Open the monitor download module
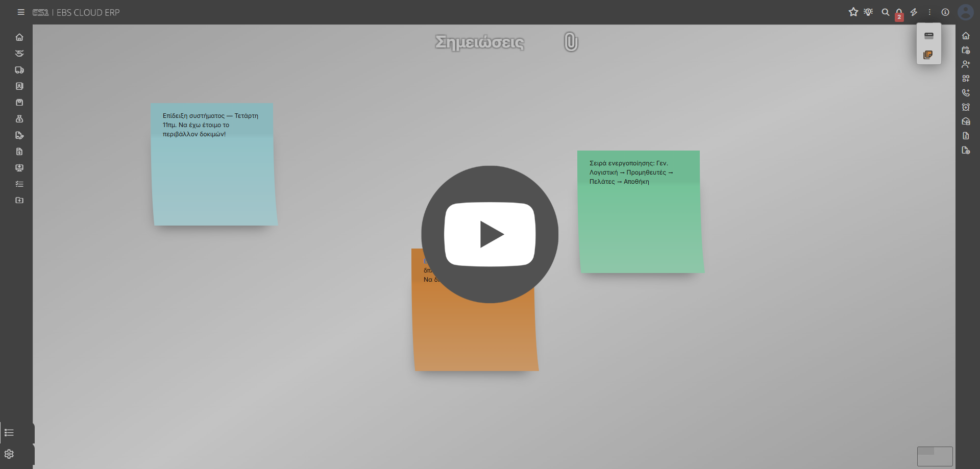Image resolution: width=980 pixels, height=469 pixels. (19, 168)
